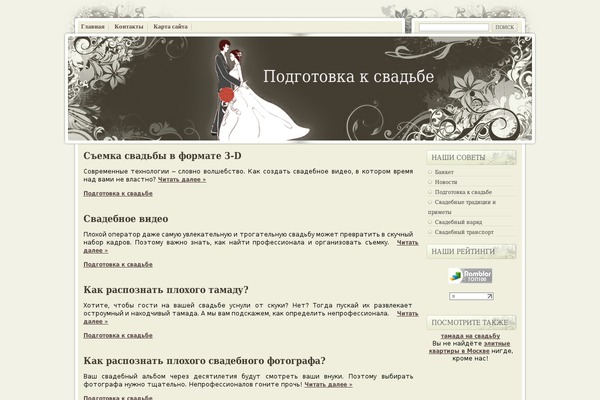Click the ПОСМОТРИТЕ ТАКЖЕ sidebar heading
Screen dimensions: 600x400
tap(471, 323)
